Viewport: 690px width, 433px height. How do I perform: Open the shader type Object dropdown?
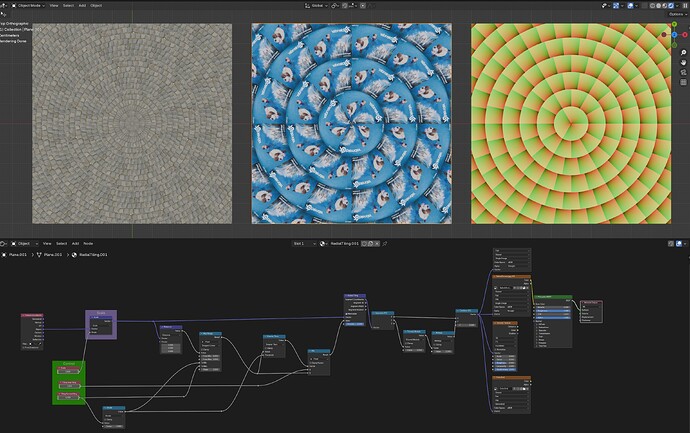click(x=25, y=243)
